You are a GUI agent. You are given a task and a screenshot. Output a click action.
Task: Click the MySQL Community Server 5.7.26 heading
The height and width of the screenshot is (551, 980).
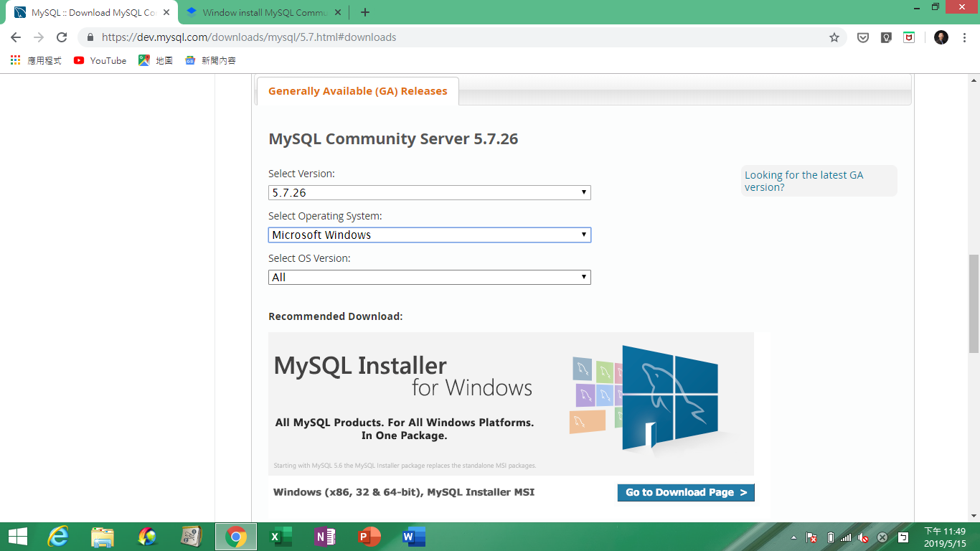[393, 139]
